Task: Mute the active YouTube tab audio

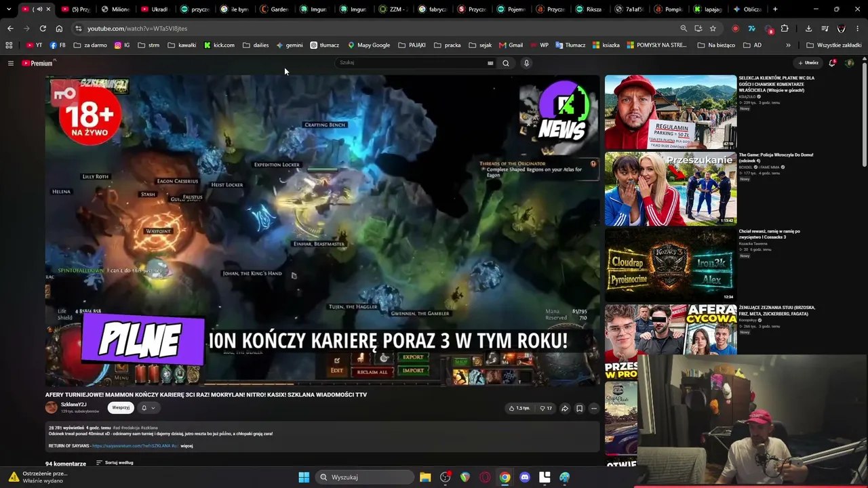Action: point(39,9)
